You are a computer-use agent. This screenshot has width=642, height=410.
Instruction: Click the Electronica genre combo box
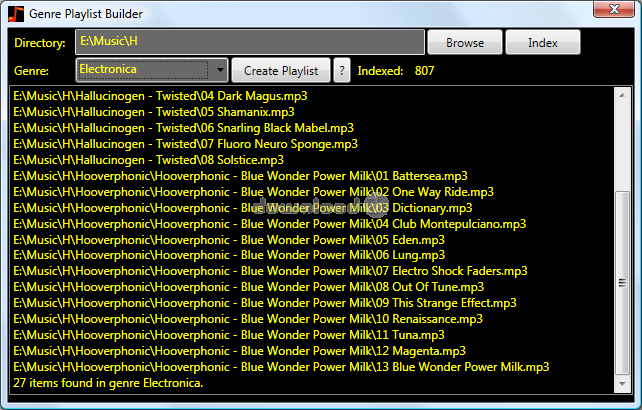pyautogui.click(x=143, y=70)
